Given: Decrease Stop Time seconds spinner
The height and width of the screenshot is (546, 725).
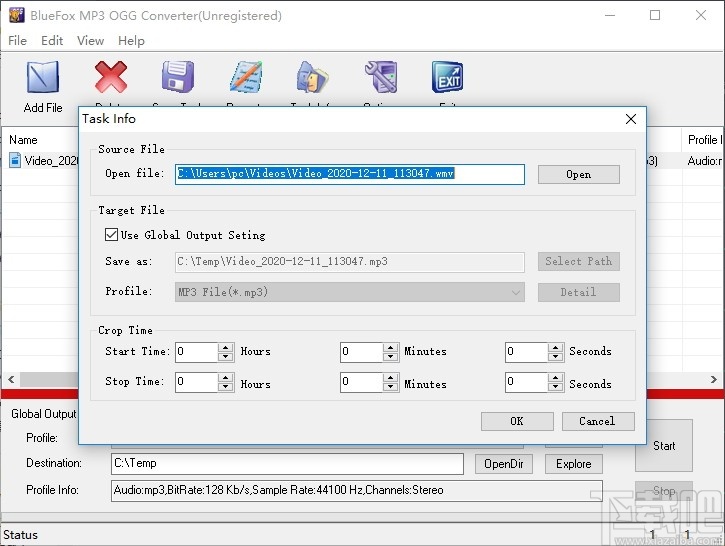Looking at the screenshot, I should [x=555, y=387].
